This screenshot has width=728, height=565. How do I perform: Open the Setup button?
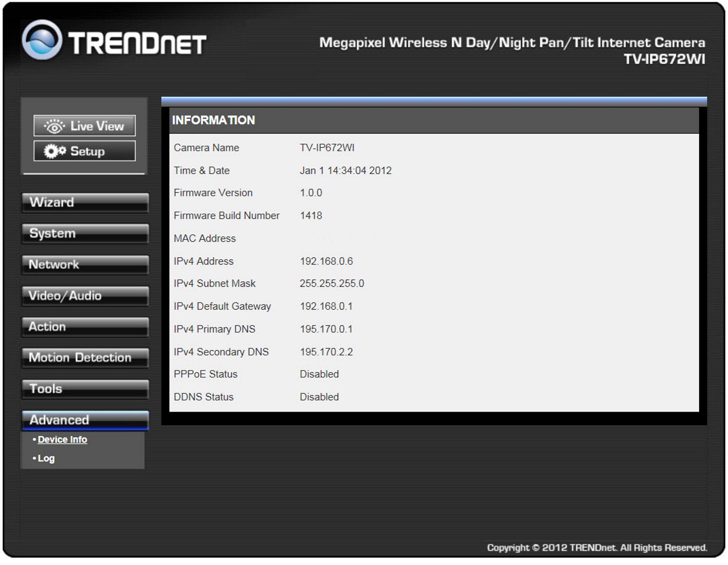tap(84, 151)
